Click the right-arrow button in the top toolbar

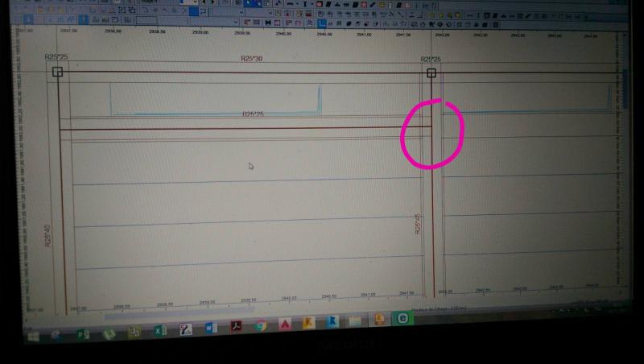(x=213, y=2)
